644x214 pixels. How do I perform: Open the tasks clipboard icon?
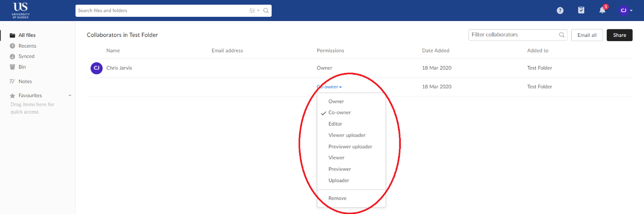tap(581, 10)
